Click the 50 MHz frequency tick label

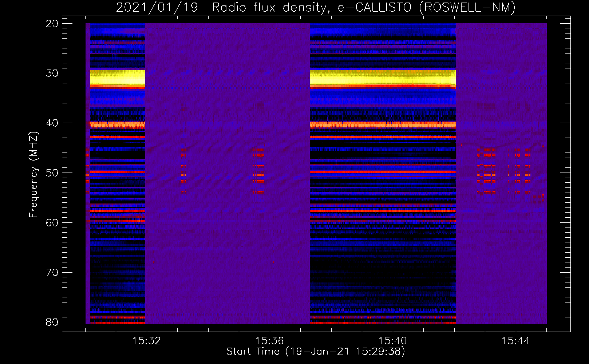[52, 173]
